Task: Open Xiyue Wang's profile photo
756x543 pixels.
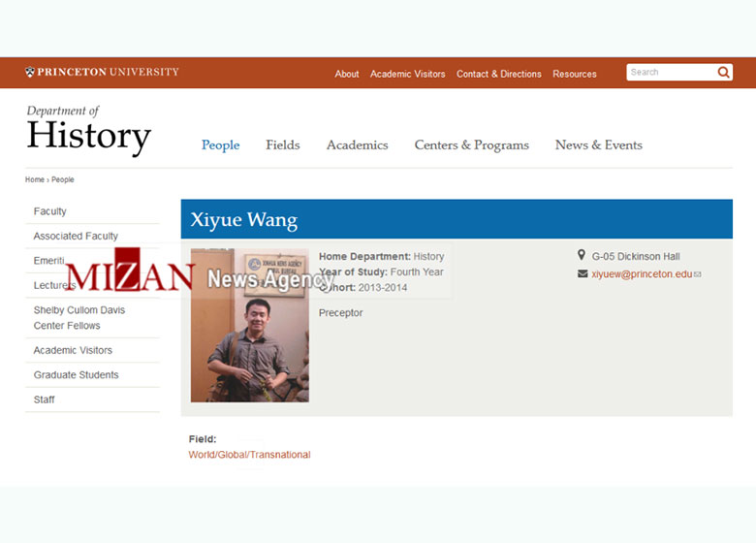Action: click(x=250, y=326)
